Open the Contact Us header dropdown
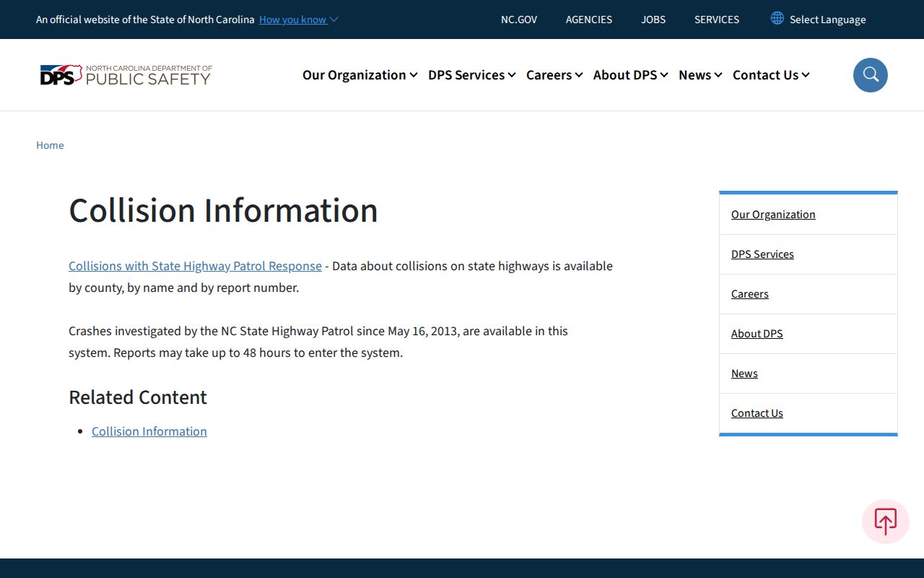Screen dimensions: 924x578 (771, 75)
